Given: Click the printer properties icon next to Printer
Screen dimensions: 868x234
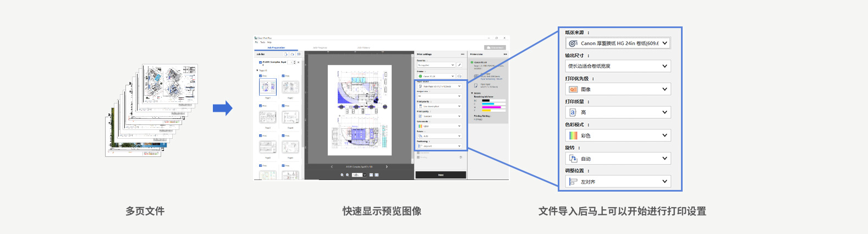Looking at the screenshot, I should 460,76.
